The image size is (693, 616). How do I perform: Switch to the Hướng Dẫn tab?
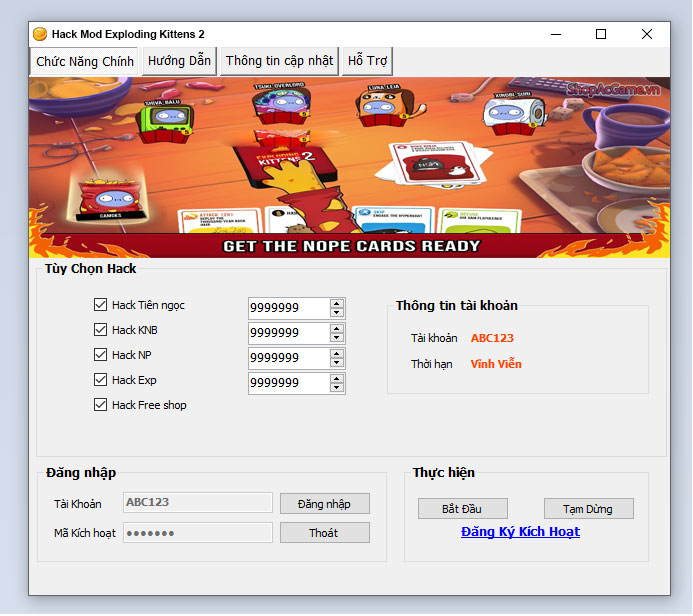[179, 61]
